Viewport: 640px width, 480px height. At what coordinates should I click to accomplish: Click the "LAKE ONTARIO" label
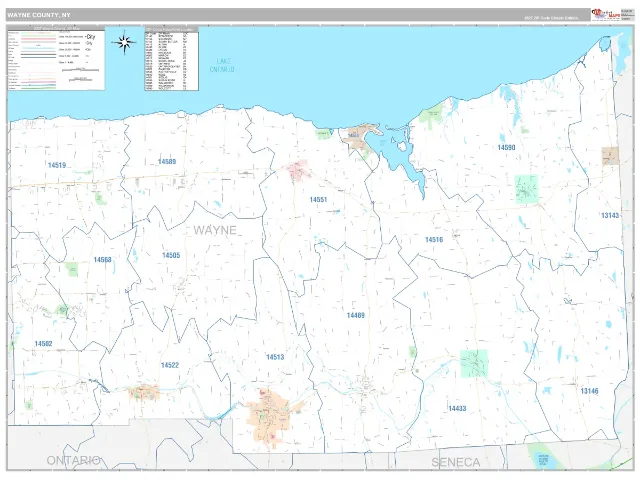click(222, 65)
